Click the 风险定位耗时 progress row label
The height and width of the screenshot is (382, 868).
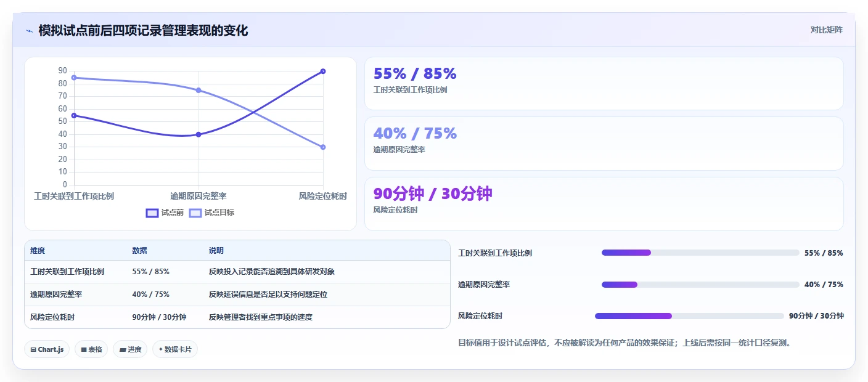[480, 316]
